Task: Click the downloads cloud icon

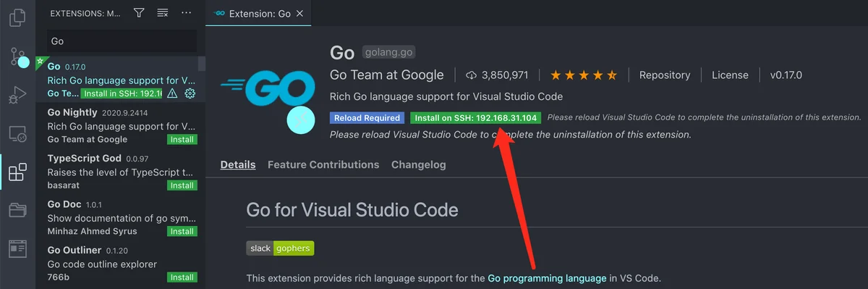Action: pyautogui.click(x=472, y=75)
